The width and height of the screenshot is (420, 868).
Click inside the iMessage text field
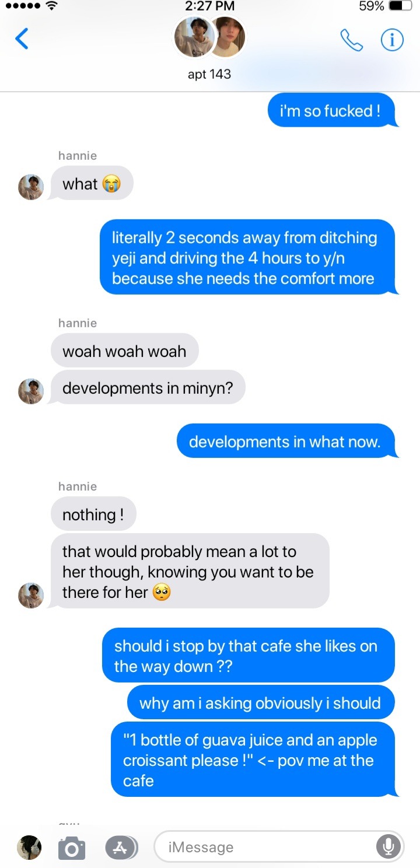[x=279, y=846]
